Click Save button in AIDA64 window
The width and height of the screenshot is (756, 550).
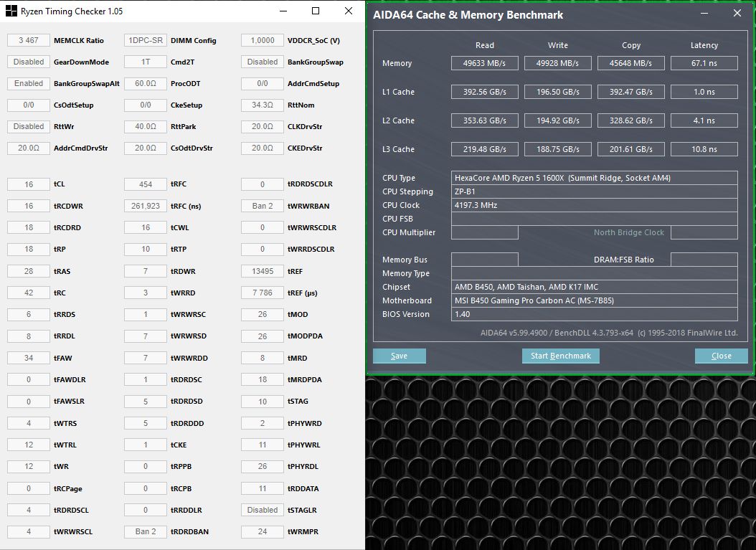pos(400,356)
